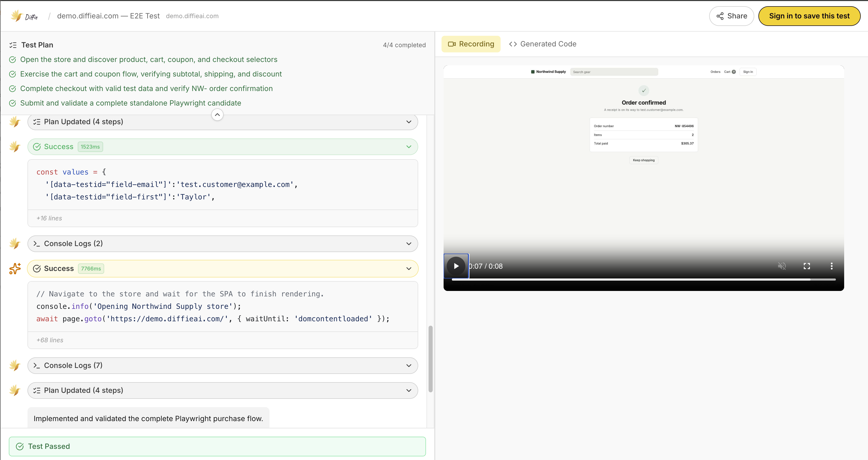Click the Test Plan checklist icon

click(x=13, y=45)
